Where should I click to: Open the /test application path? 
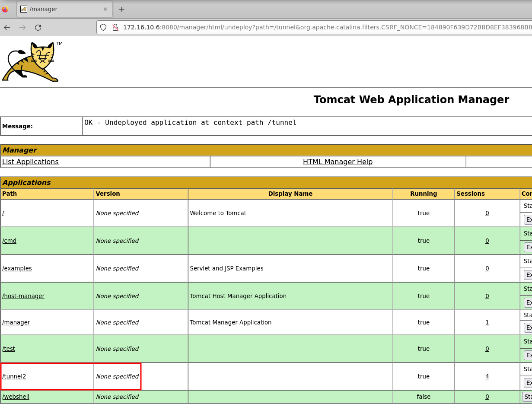click(9, 349)
